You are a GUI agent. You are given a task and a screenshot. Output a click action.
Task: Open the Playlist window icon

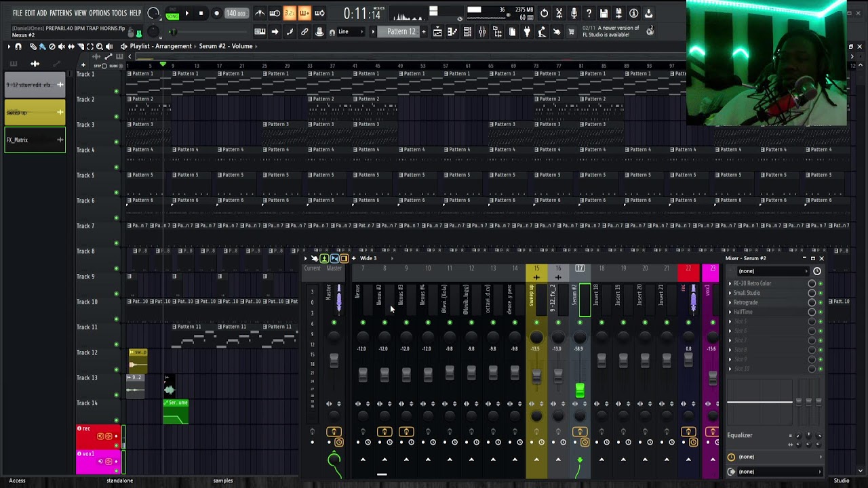(437, 32)
